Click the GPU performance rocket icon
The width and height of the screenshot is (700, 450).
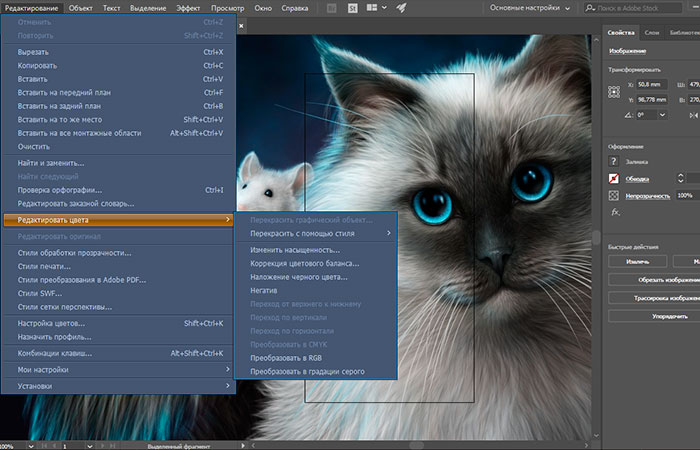(x=401, y=8)
